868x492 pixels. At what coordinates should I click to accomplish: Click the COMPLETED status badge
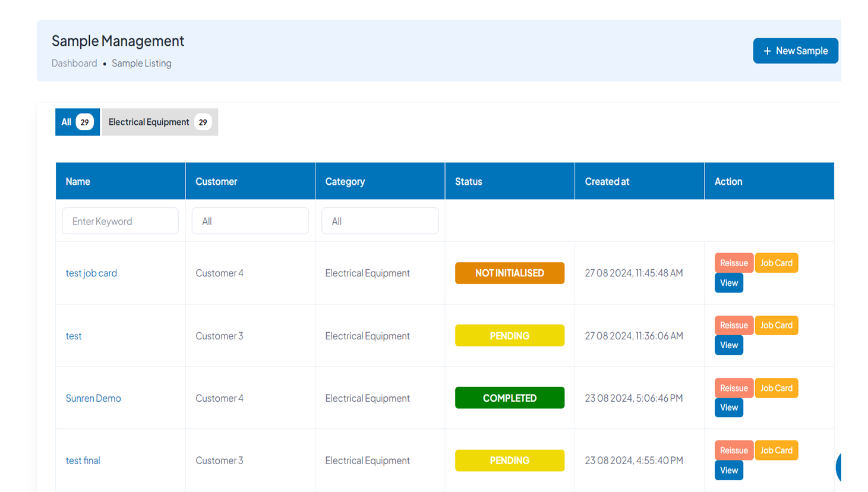509,398
